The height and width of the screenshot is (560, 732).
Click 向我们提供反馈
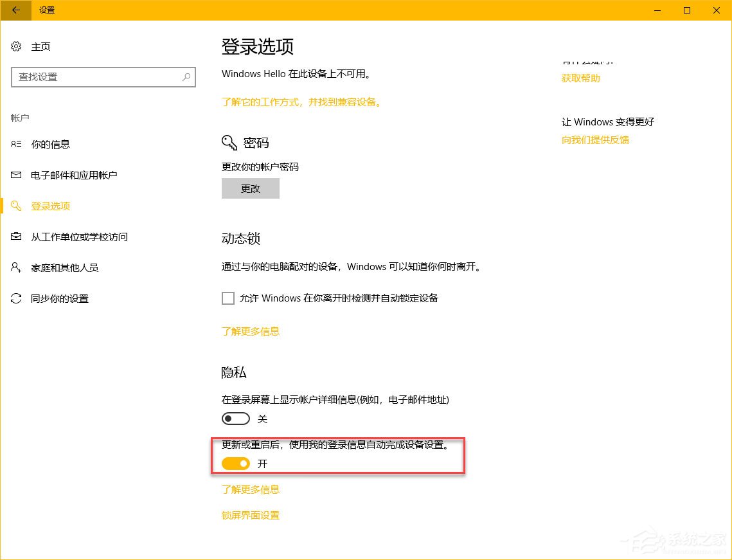(594, 140)
